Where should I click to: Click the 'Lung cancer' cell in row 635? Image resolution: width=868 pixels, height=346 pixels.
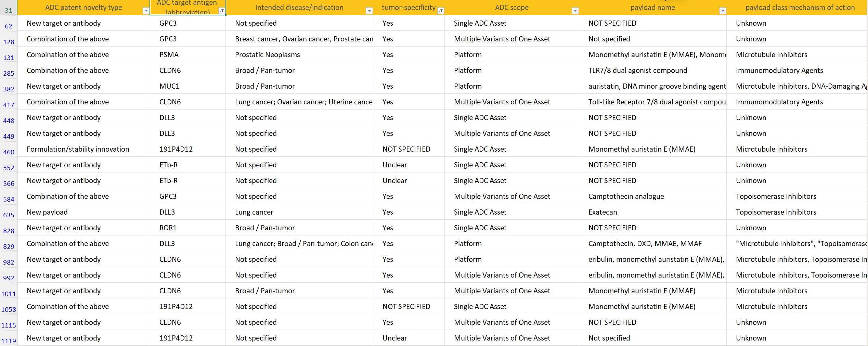tap(299, 212)
